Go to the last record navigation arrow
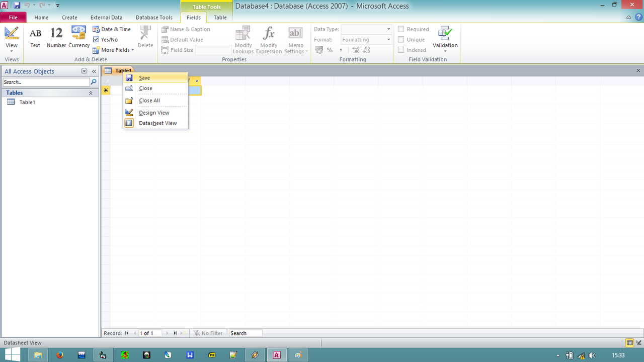Viewport: 644px width, 362px height. pos(175,333)
